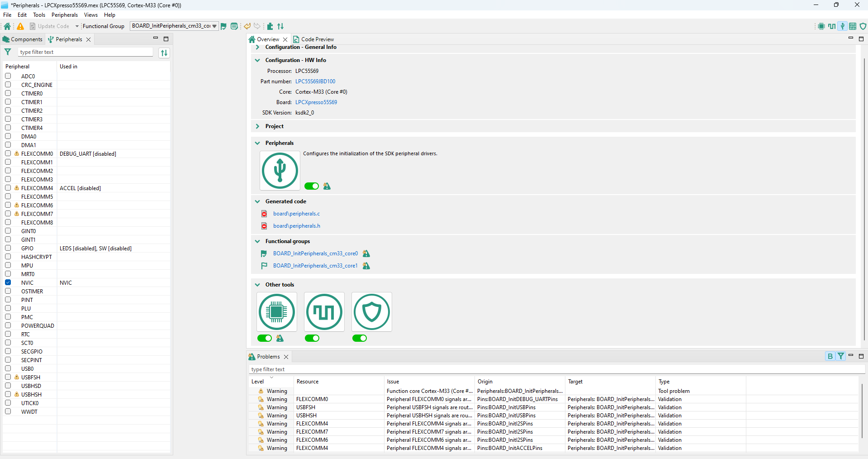
Task: Click the filter icon in the Problems toolbar
Action: click(840, 356)
